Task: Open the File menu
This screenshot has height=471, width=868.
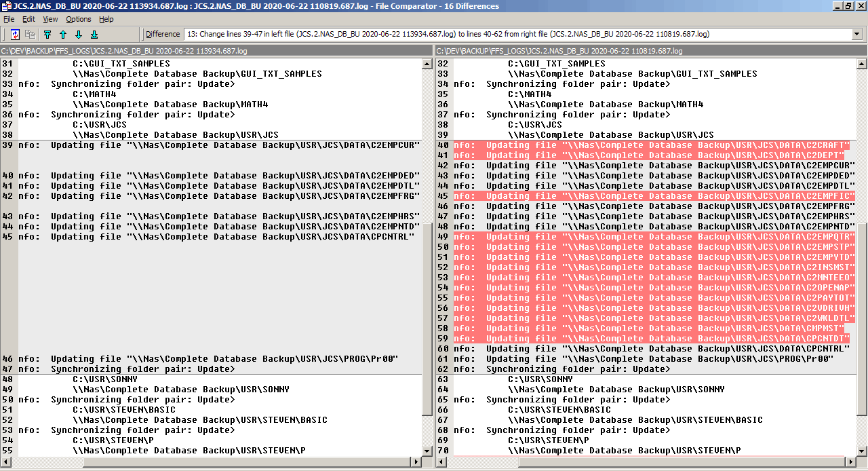Action: 9,19
